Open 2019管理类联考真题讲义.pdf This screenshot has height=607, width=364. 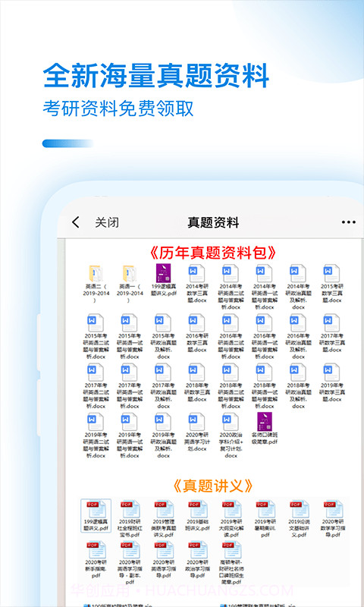pyautogui.click(x=163, y=519)
